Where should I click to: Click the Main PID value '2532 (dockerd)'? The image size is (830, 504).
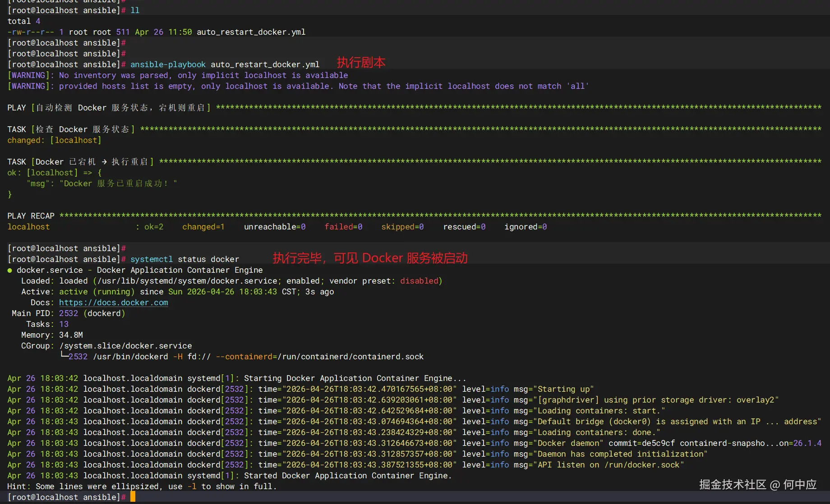coord(92,313)
